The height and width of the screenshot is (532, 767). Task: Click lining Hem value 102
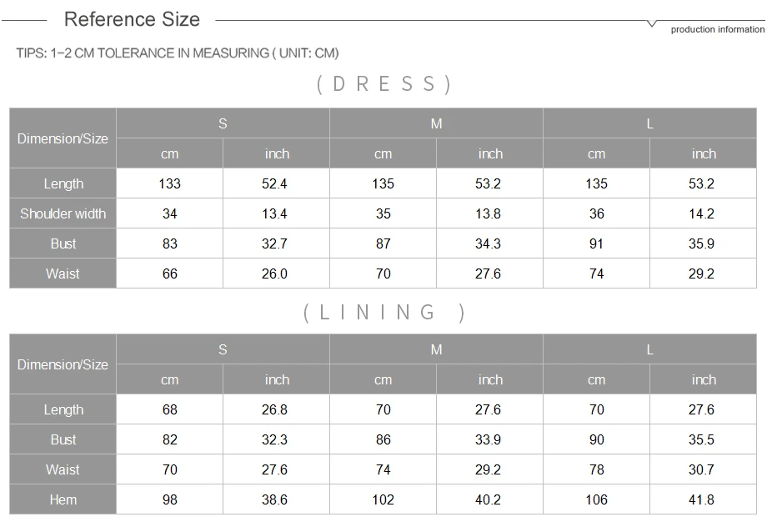[x=383, y=499]
